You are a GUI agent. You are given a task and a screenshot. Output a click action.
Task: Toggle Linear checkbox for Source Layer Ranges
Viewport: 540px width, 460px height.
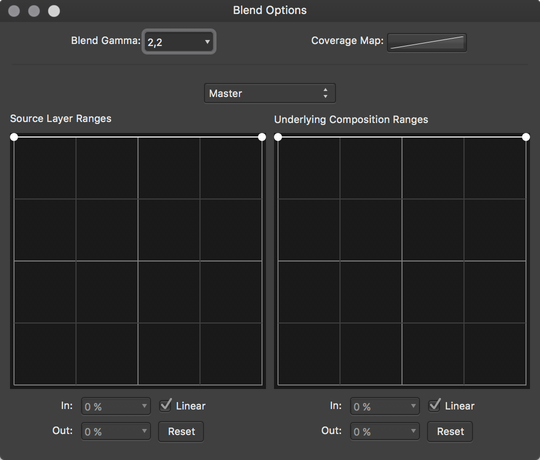tap(166, 405)
